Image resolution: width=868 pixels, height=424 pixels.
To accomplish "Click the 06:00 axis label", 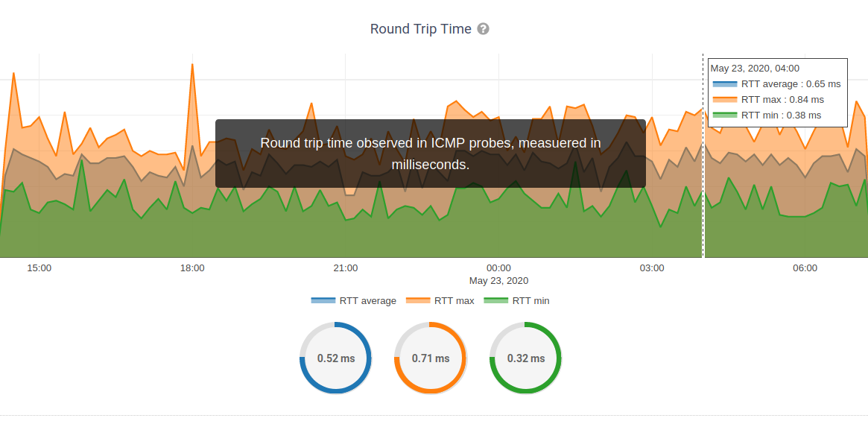I will [805, 268].
